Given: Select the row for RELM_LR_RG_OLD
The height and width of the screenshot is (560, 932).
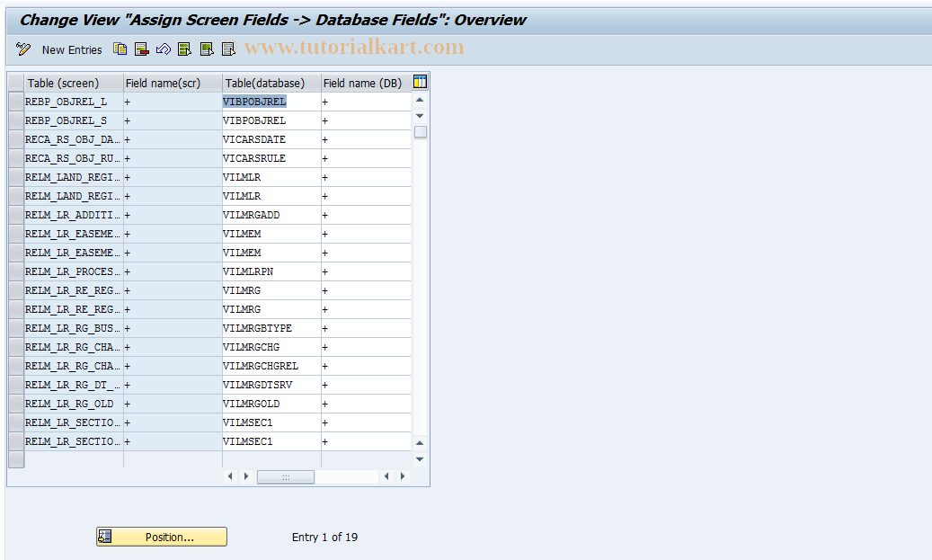Looking at the screenshot, I should tap(15, 403).
